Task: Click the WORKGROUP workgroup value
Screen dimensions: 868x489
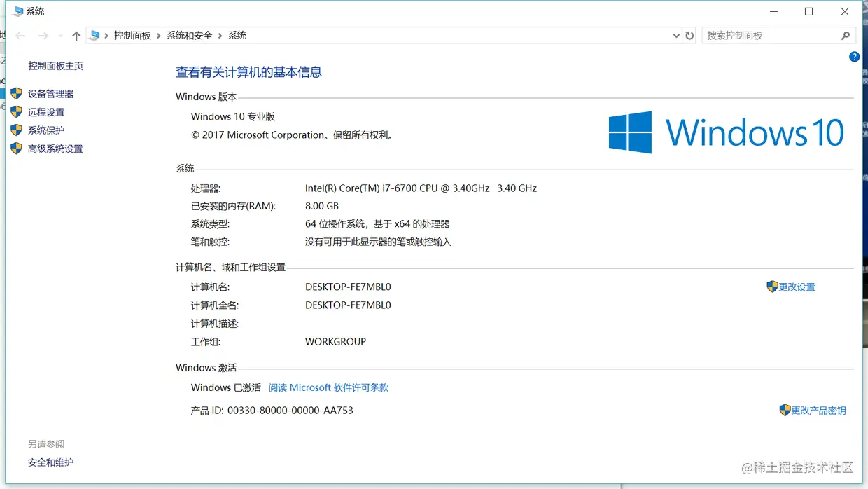Action: pos(335,342)
